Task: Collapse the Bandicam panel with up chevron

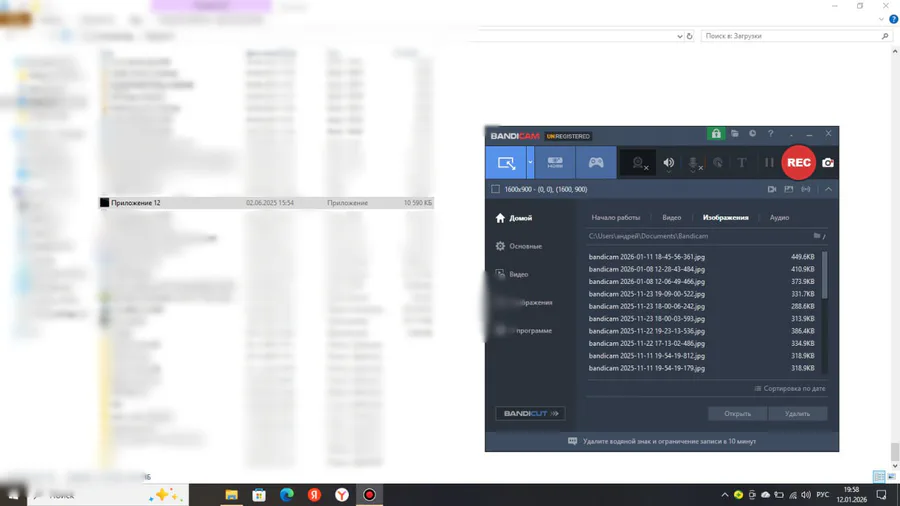Action: (828, 189)
